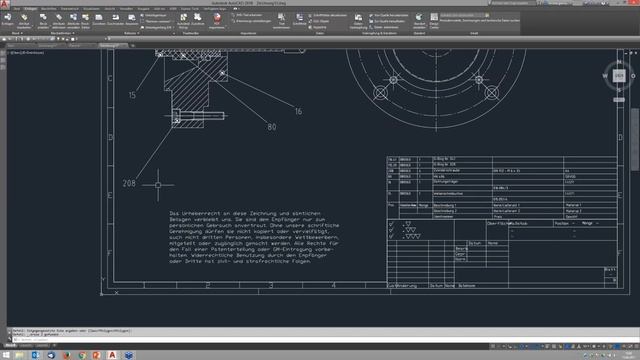The height and width of the screenshot is (360, 640).
Task: Click the Anpassen adjust icon
Action: pos(131,20)
